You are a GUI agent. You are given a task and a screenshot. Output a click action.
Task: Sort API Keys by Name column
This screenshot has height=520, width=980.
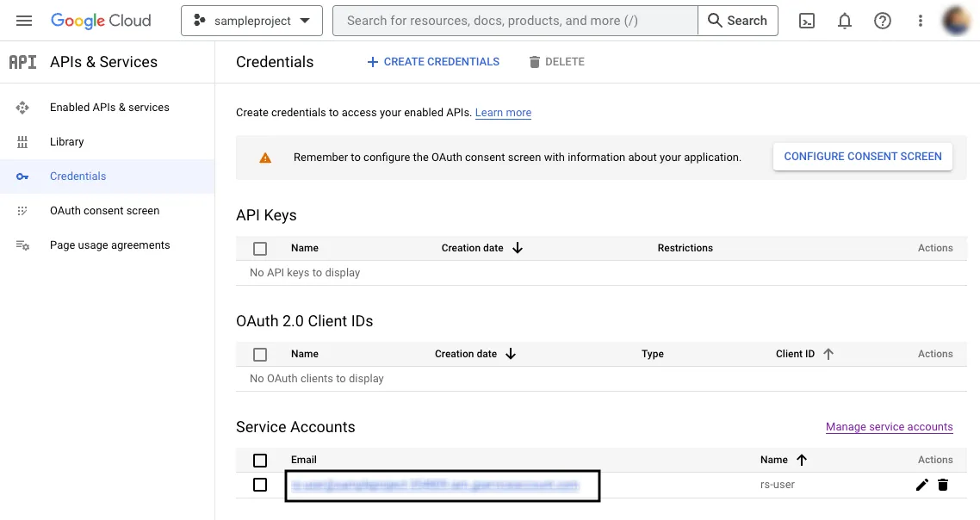click(x=304, y=248)
